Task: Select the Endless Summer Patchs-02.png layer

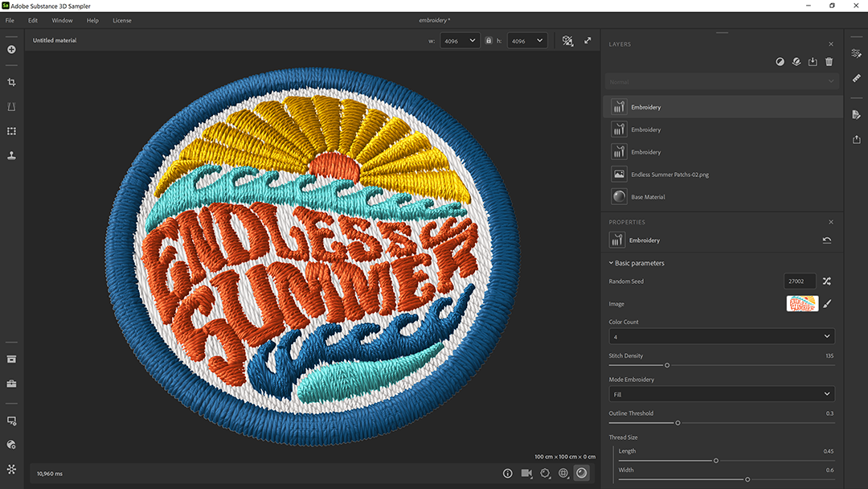Action: point(669,175)
